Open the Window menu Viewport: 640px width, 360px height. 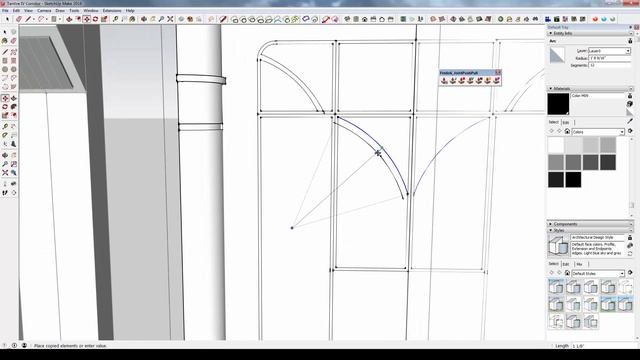(x=91, y=11)
